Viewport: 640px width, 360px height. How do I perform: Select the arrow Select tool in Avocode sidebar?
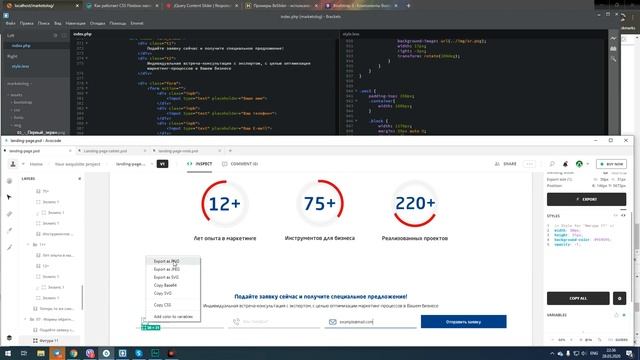pyautogui.click(x=9, y=197)
